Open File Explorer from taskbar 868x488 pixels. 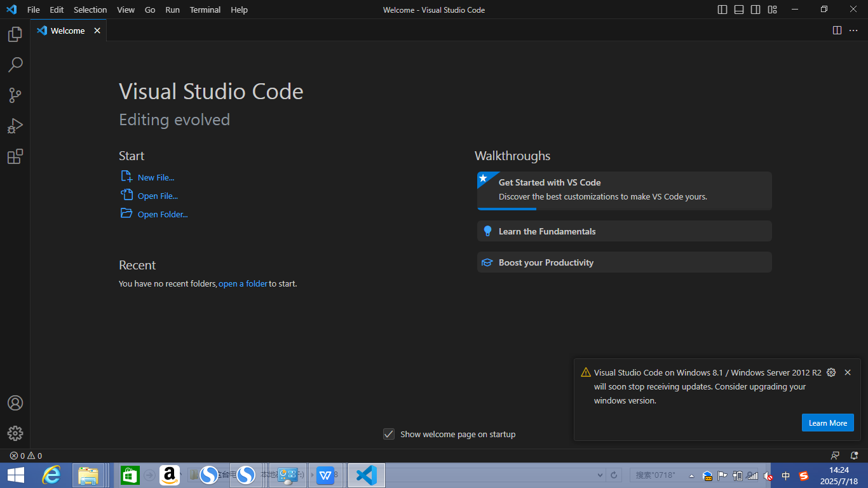point(88,475)
